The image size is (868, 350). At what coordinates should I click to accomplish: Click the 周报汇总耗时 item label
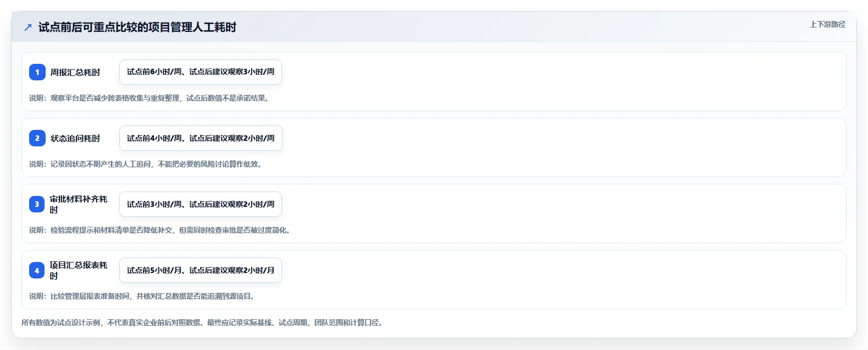[75, 72]
